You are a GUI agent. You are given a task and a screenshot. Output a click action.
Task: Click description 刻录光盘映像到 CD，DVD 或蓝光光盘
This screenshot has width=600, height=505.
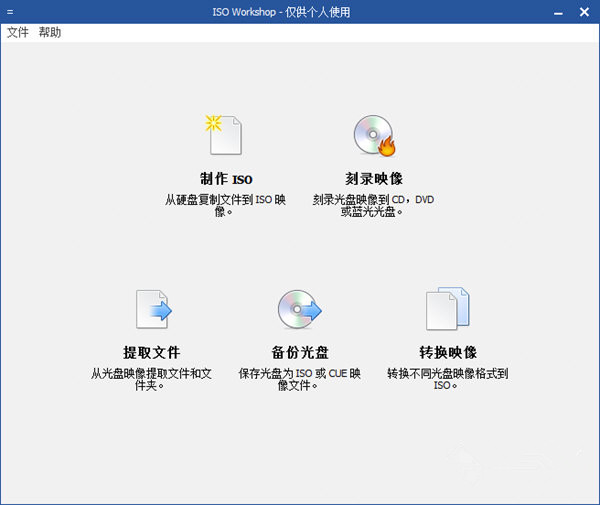[373, 205]
